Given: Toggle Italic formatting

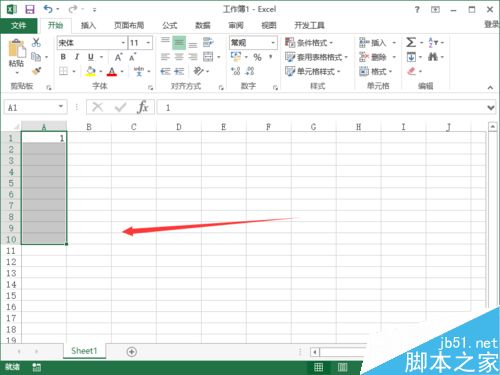Looking at the screenshot, I should coord(77,57).
